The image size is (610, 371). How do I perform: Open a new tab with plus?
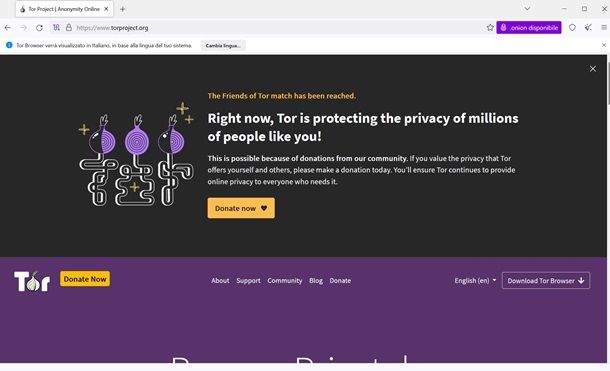click(x=123, y=9)
